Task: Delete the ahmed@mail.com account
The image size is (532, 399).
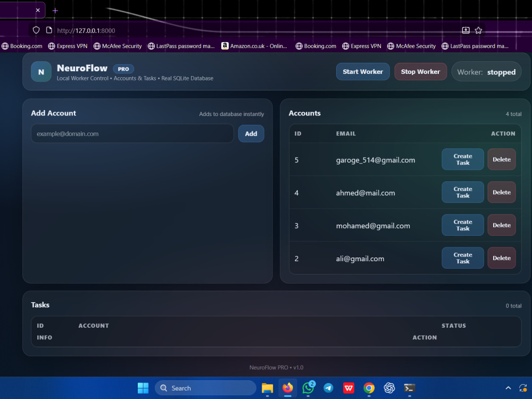Action: tap(502, 192)
